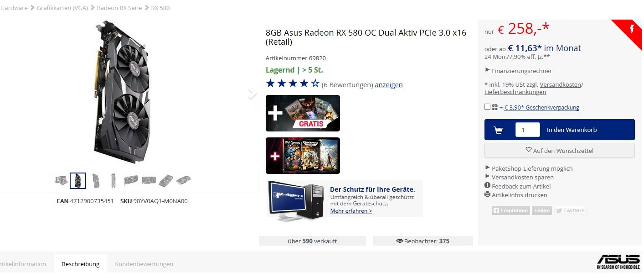
Task: Open the anzeigen reviews link
Action: 388,85
